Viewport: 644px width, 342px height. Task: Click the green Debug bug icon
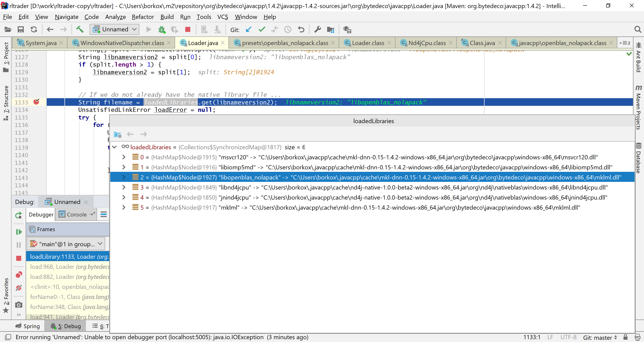click(162, 30)
